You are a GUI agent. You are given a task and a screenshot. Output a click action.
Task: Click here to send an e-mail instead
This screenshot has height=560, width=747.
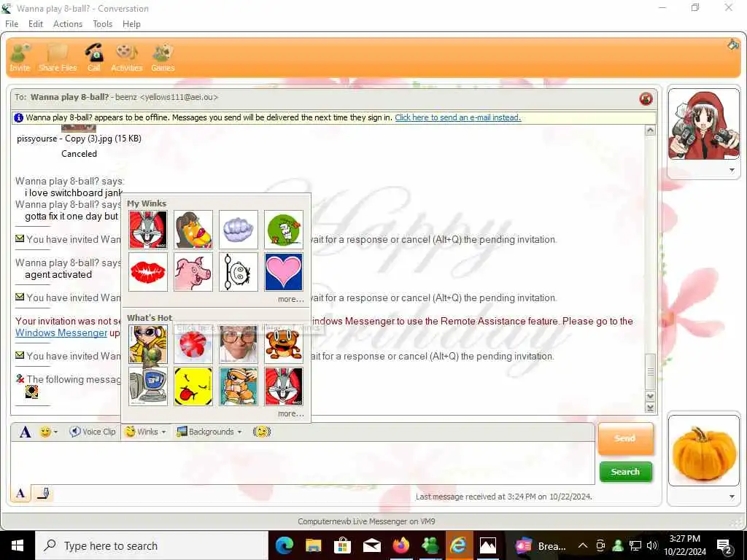click(x=458, y=117)
